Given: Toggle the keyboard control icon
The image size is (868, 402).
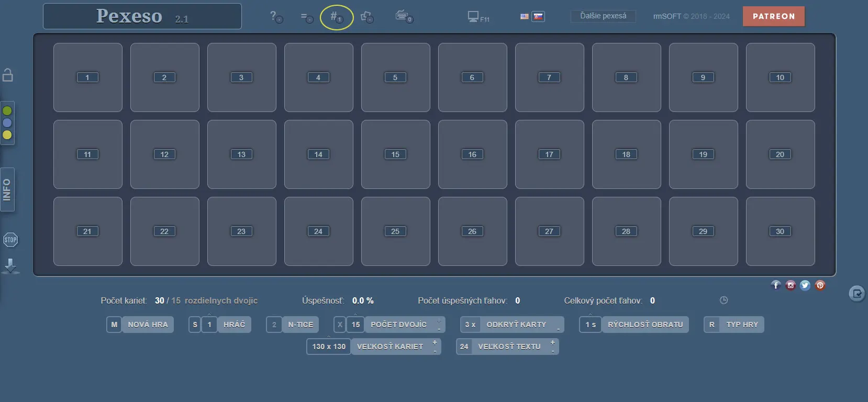Looking at the screenshot, I should point(404,17).
